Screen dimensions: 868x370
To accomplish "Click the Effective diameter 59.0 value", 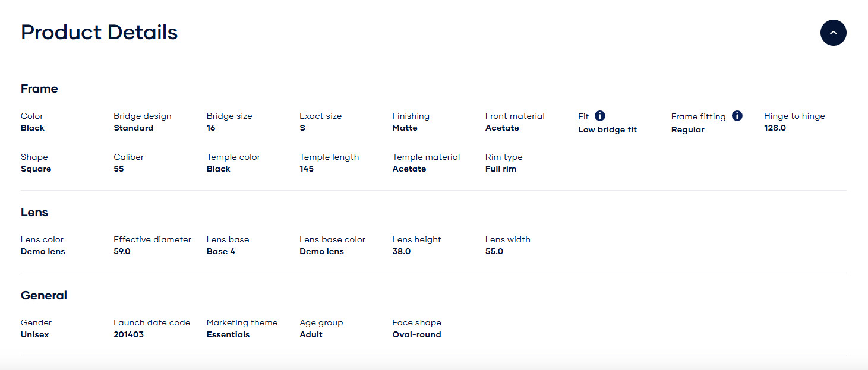I will [122, 251].
